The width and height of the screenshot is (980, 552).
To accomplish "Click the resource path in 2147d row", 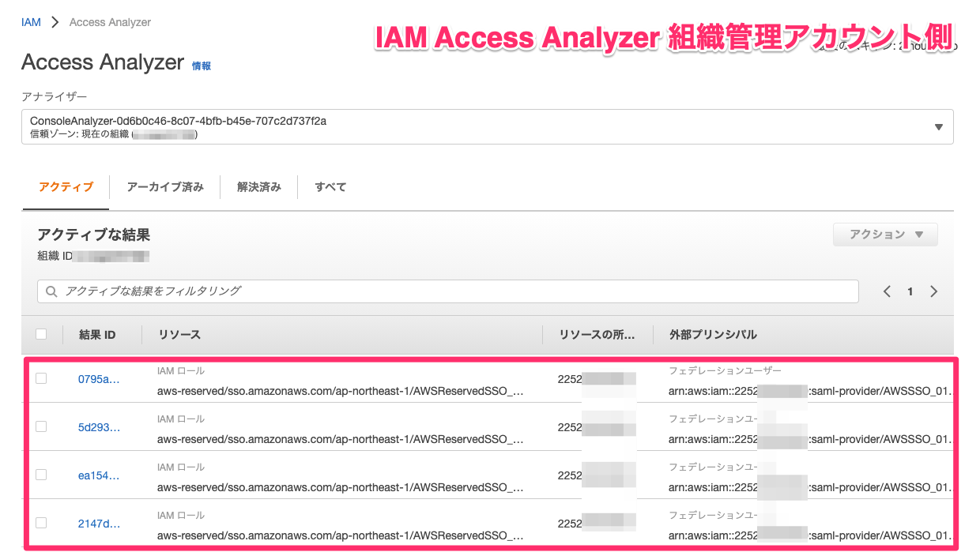I will point(341,535).
